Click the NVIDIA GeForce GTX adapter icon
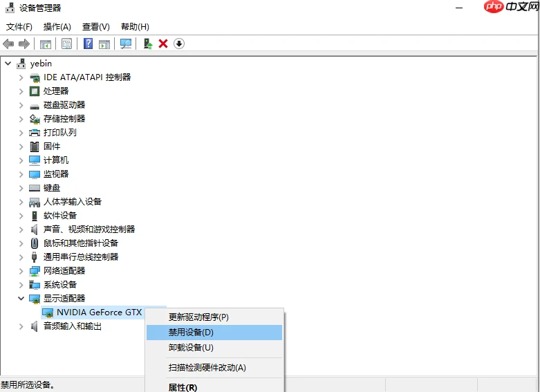The height and width of the screenshot is (392, 540). pyautogui.click(x=48, y=312)
